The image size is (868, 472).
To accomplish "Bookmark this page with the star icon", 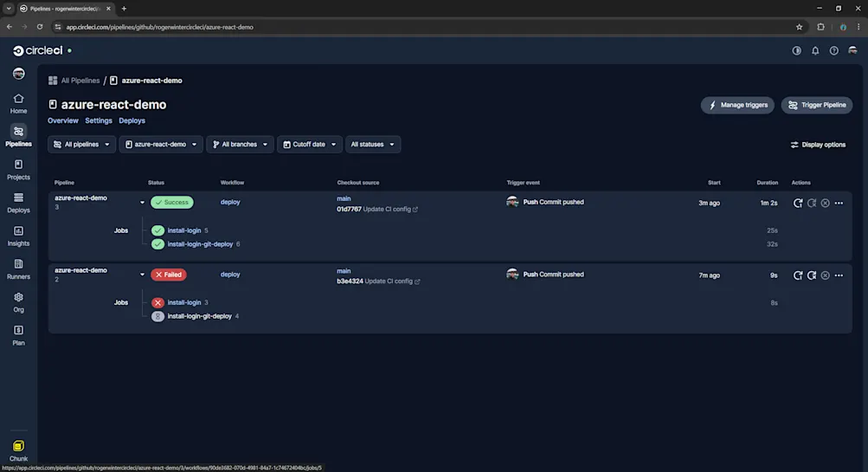I will point(799,27).
